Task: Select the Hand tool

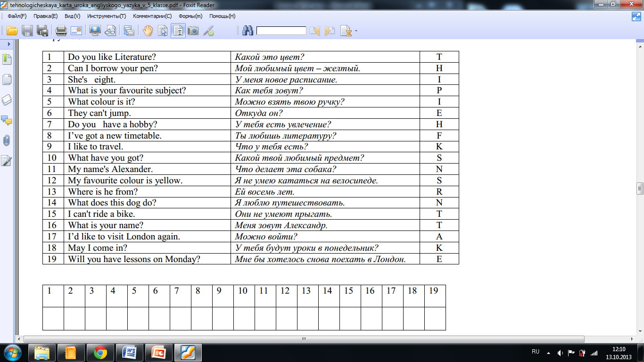Action: 148,31
